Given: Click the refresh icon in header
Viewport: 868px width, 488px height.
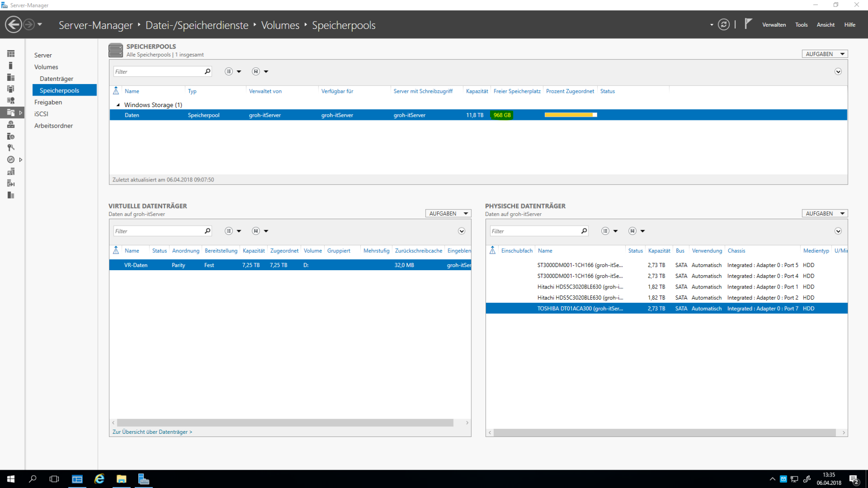Looking at the screenshot, I should [x=723, y=25].
